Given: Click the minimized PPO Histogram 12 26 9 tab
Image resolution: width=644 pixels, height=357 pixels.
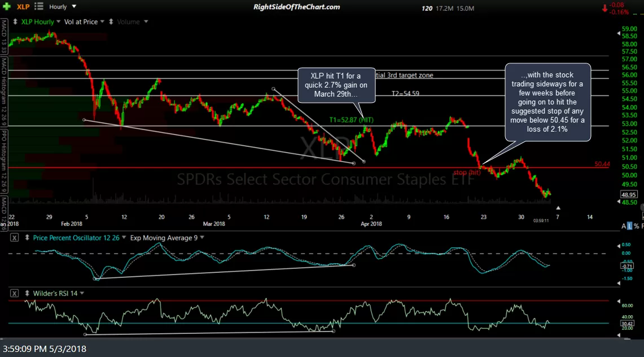Looking at the screenshot, I should 4,162.
